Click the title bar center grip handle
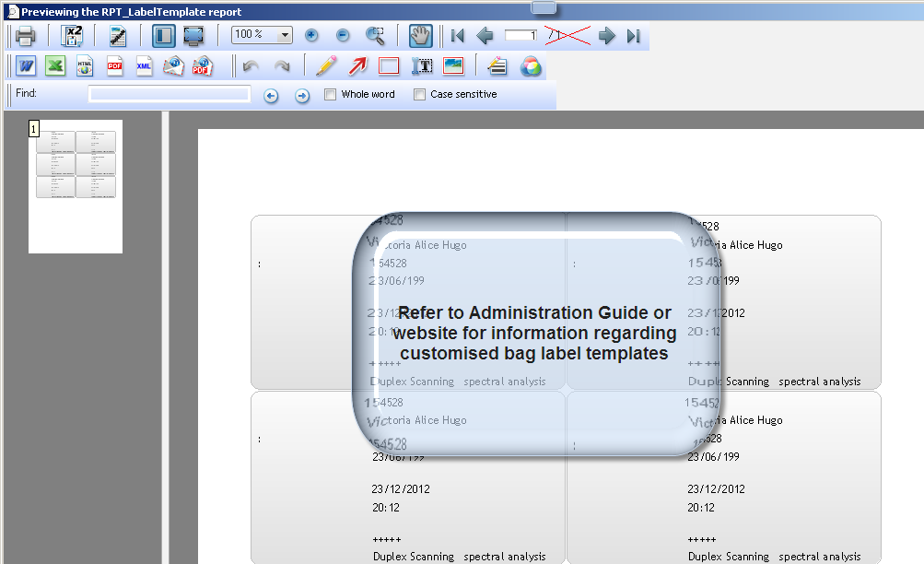 544,7
